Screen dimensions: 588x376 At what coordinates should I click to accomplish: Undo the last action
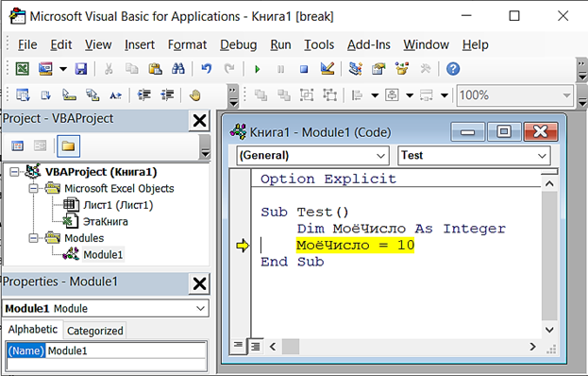tap(207, 69)
